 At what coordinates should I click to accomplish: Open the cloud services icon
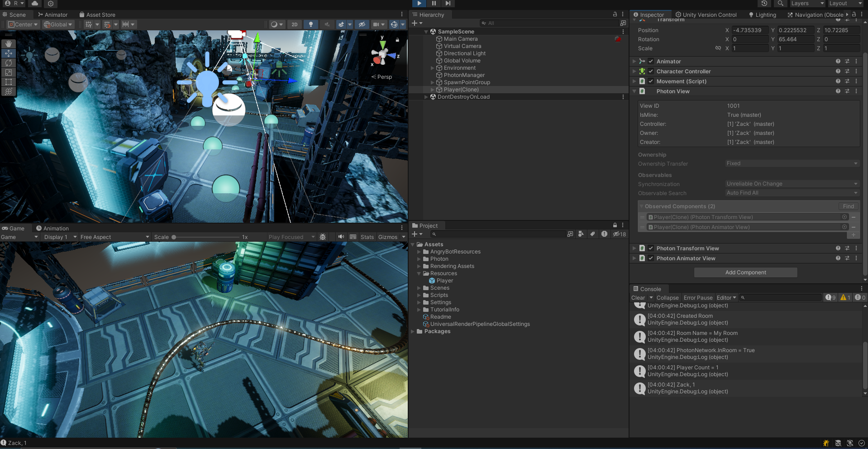click(x=35, y=3)
